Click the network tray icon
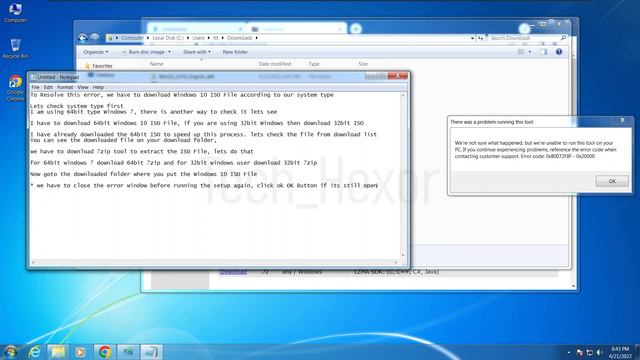640x360 pixels. point(589,352)
